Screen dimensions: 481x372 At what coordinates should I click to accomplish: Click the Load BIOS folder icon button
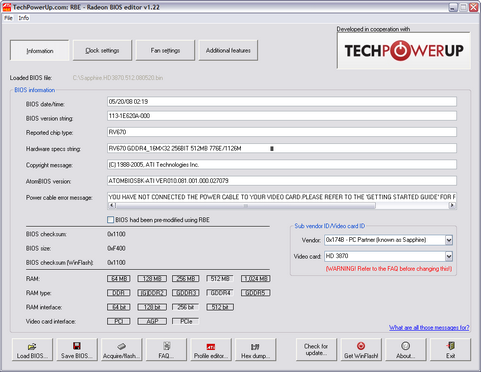pos(32,350)
